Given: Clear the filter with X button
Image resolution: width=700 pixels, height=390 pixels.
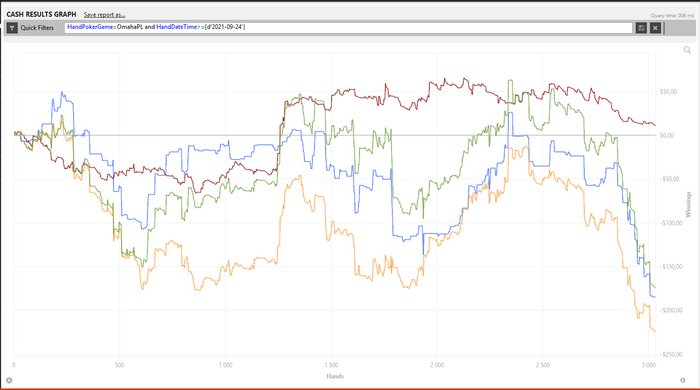Looking at the screenshot, I should [x=655, y=28].
